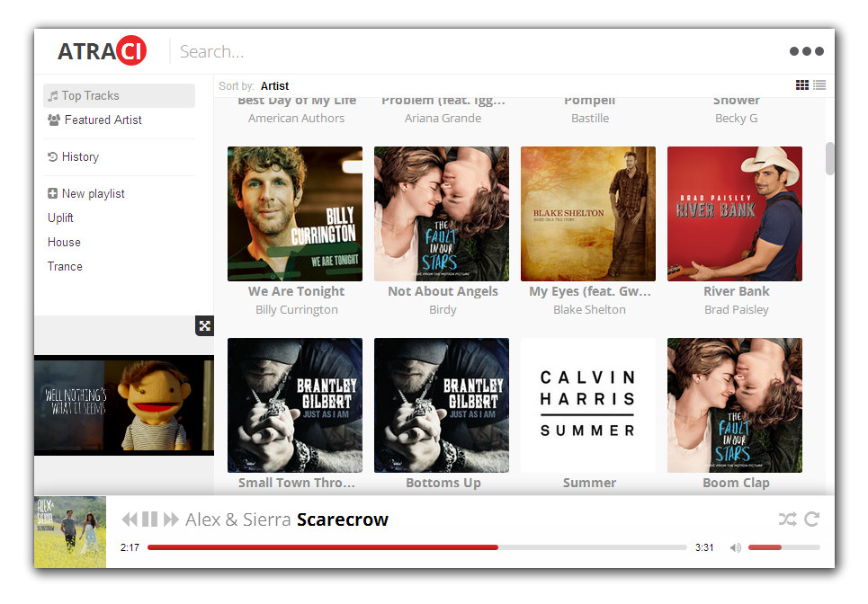Click the Small Town Thro… title
Viewport: 868px width, 604px height.
296,483
